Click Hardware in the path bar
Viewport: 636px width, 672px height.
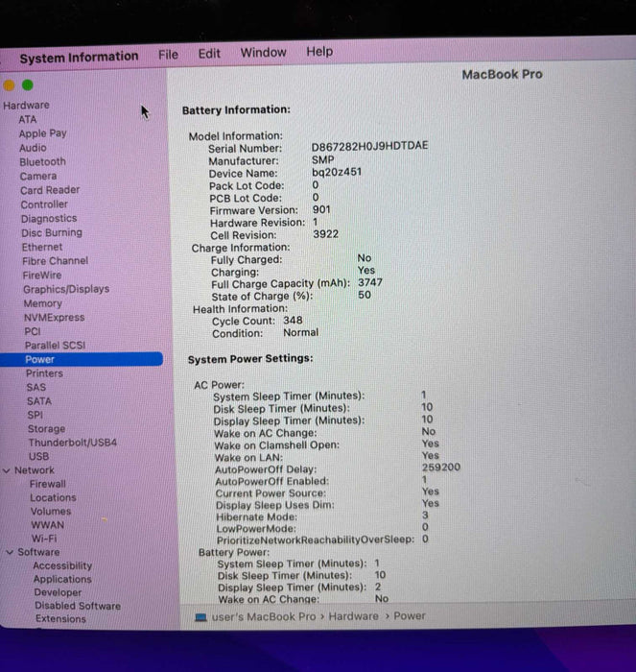(353, 616)
